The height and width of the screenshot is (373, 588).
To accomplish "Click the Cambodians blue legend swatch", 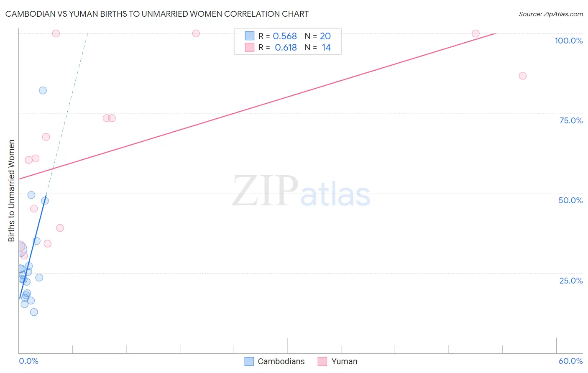I will coord(249,361).
